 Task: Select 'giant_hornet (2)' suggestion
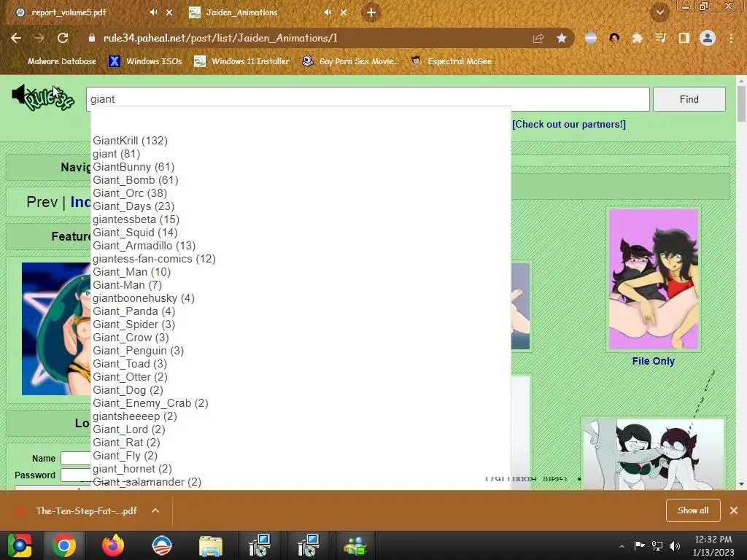pos(132,469)
